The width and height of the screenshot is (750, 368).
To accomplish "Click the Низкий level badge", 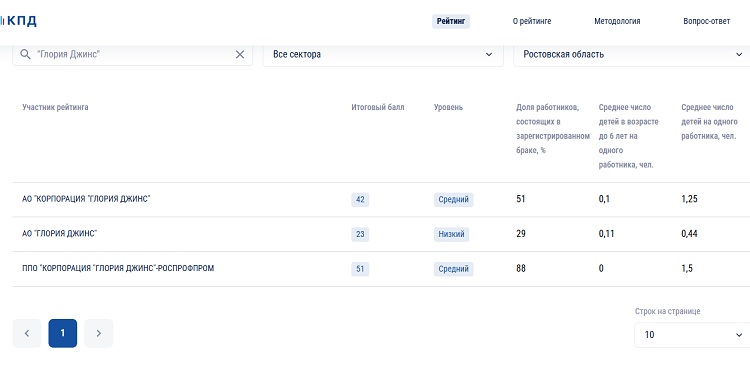I will click(452, 234).
